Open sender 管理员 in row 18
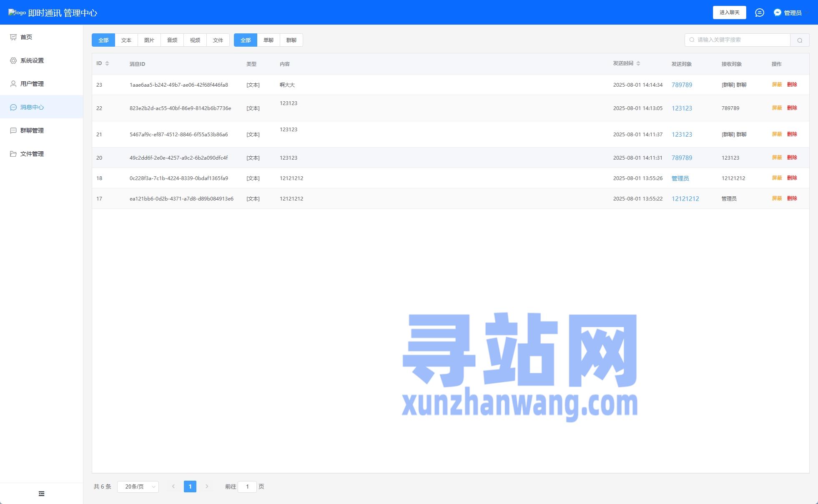The height and width of the screenshot is (504, 818). pos(680,178)
